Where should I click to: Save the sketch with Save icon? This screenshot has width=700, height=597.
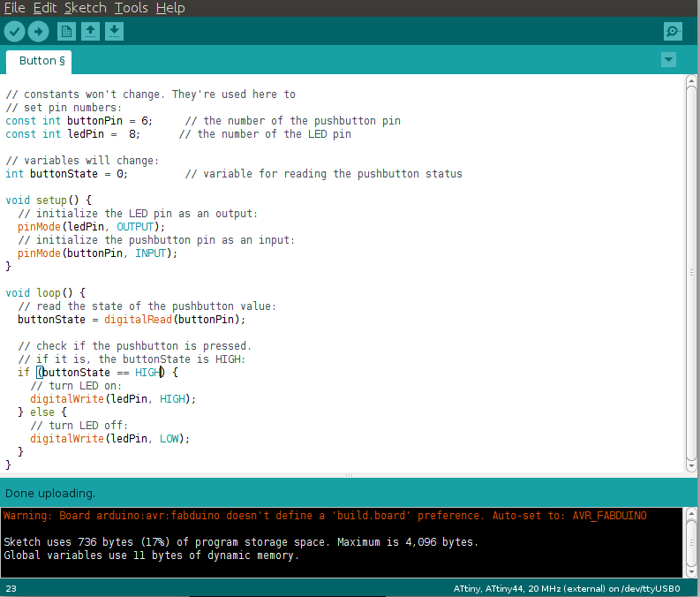pyautogui.click(x=114, y=32)
